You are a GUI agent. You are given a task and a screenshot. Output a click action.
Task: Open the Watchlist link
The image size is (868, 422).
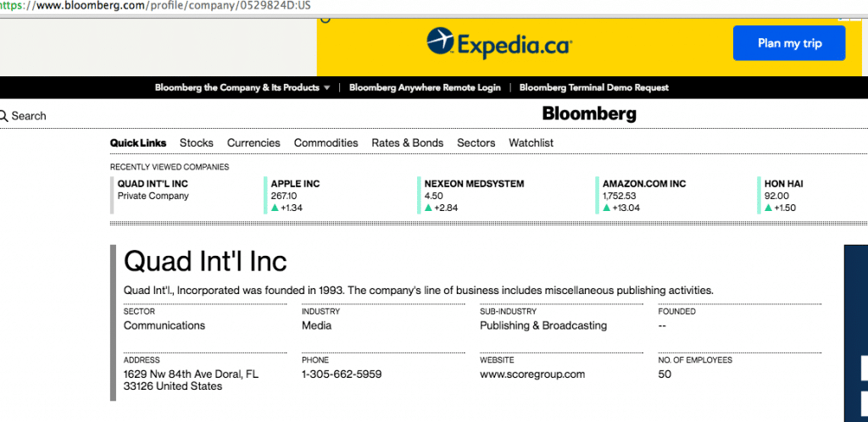pyautogui.click(x=531, y=142)
